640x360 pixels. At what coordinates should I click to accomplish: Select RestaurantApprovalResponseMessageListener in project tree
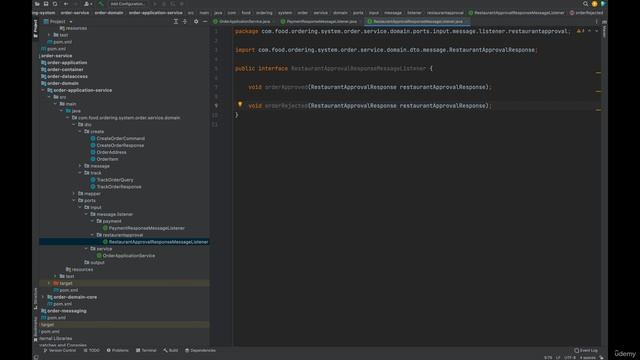[x=156, y=242]
